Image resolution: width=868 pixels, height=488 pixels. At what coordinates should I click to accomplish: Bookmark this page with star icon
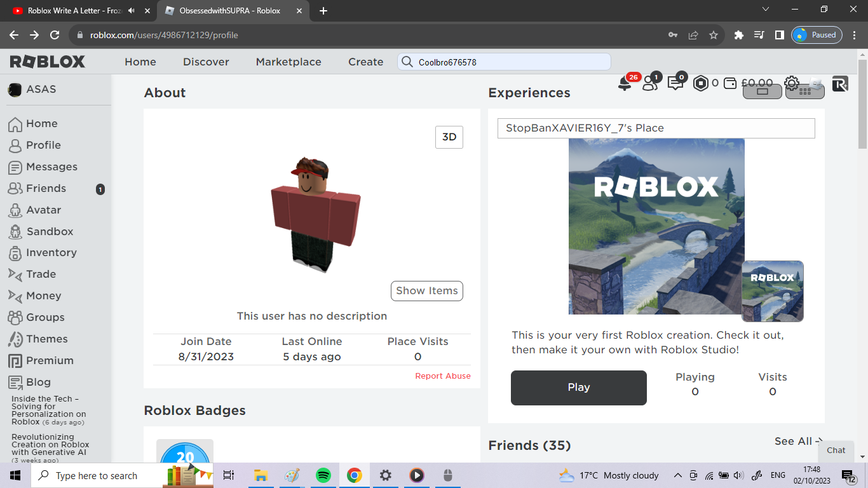[714, 35]
